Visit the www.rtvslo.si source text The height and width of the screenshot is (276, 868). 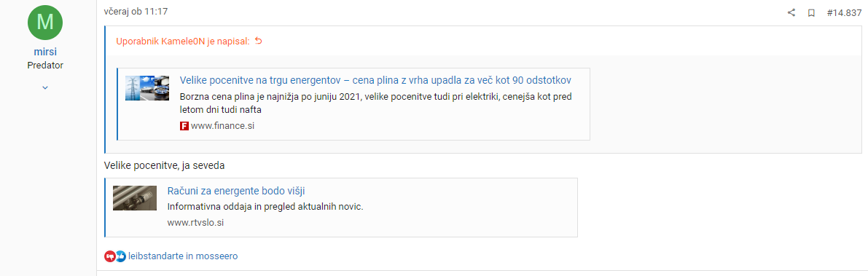point(196,223)
